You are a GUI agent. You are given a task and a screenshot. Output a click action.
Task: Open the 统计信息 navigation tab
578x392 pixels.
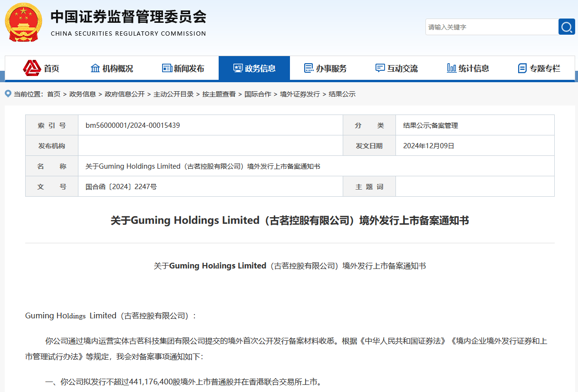[x=468, y=68]
